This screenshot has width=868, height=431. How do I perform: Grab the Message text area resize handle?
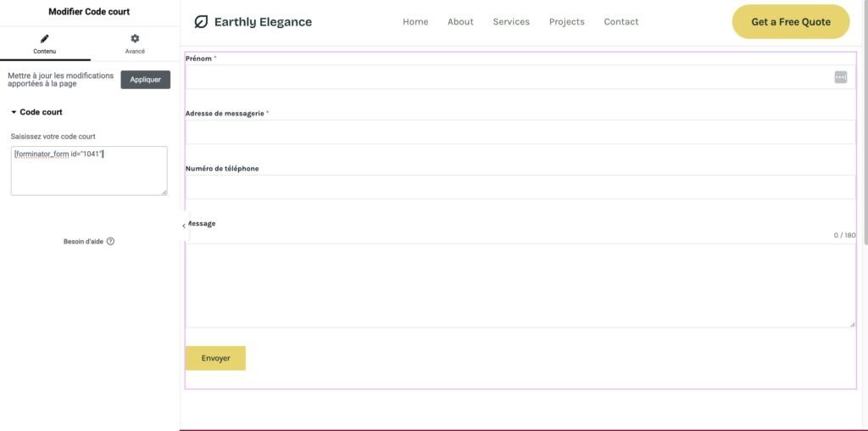click(853, 324)
